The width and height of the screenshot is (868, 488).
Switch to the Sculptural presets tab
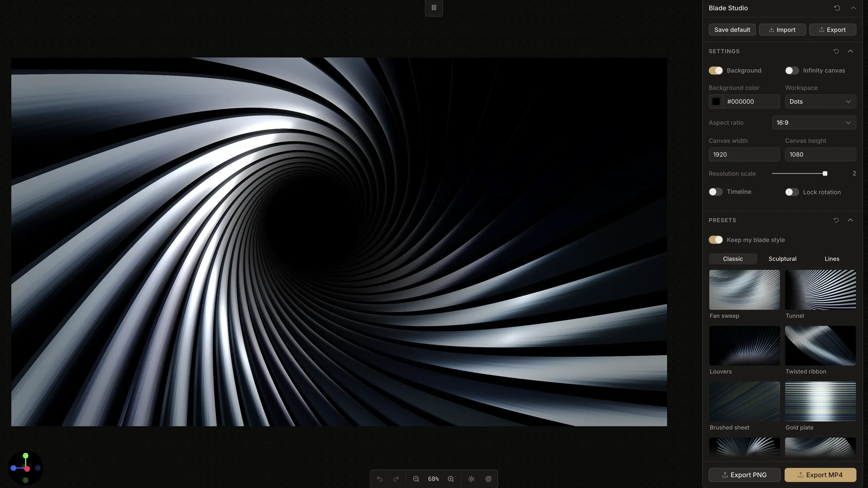click(782, 259)
